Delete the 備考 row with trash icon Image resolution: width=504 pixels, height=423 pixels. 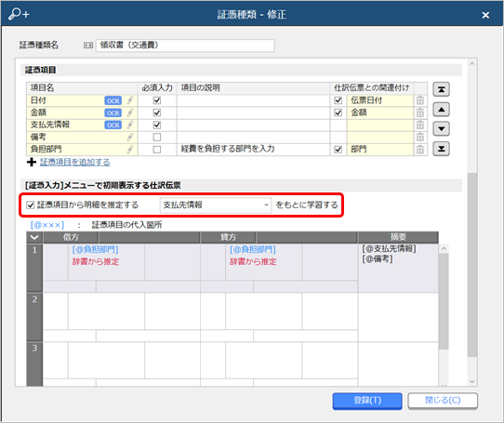[x=419, y=138]
